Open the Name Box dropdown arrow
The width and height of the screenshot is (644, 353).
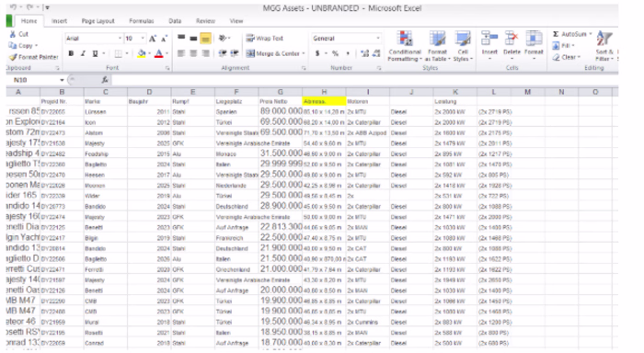tap(62, 80)
